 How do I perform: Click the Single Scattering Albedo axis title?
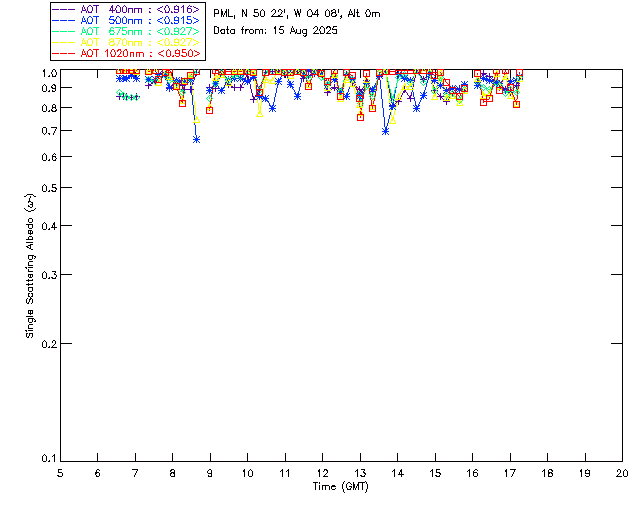(31, 266)
